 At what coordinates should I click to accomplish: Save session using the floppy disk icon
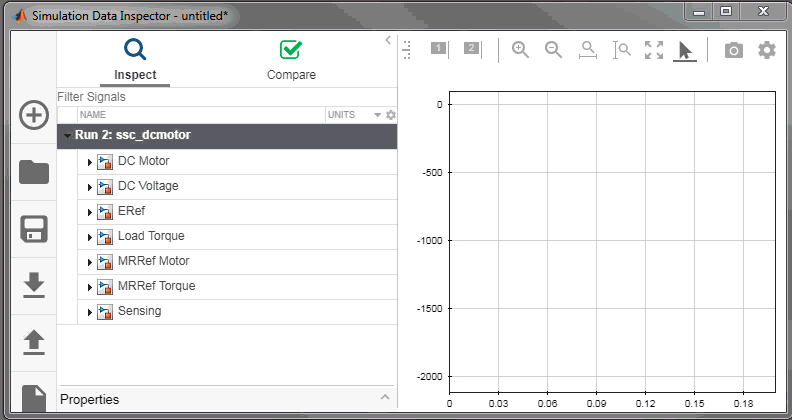tap(34, 229)
